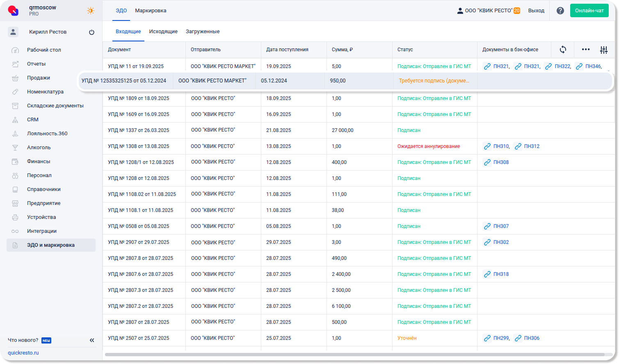Open the three-dots more options menu
Image resolution: width=619 pixels, height=364 pixels.
pos(585,50)
